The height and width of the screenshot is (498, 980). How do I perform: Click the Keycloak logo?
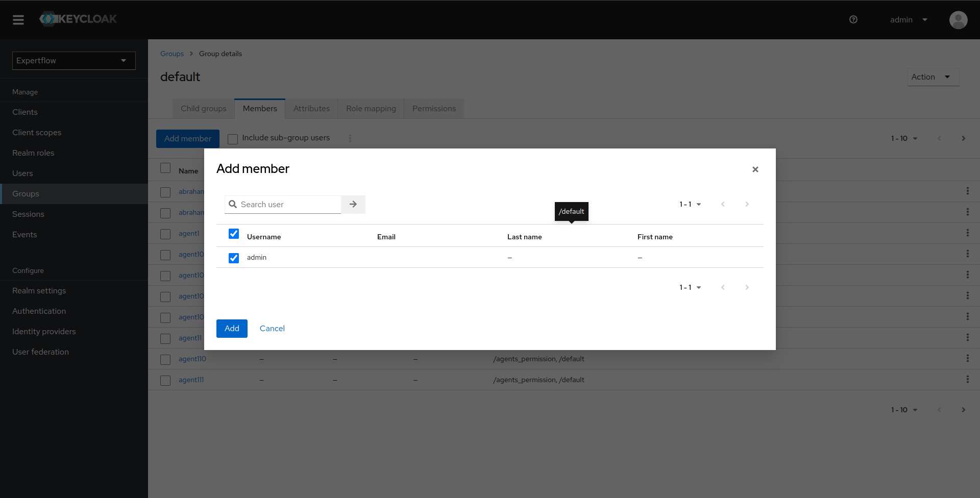[x=78, y=19]
